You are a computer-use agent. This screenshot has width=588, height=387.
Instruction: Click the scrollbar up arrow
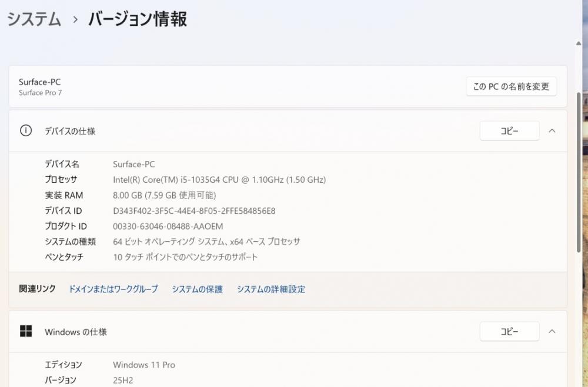[579, 43]
